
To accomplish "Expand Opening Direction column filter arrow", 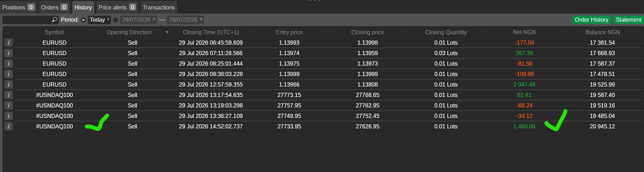I will tap(167, 32).
